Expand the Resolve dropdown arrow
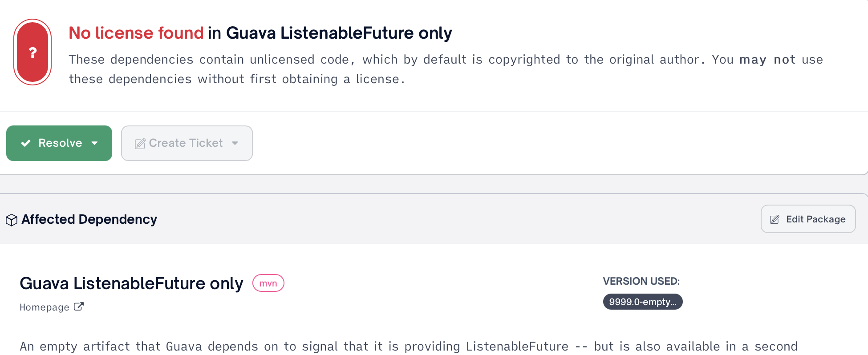 (x=94, y=143)
